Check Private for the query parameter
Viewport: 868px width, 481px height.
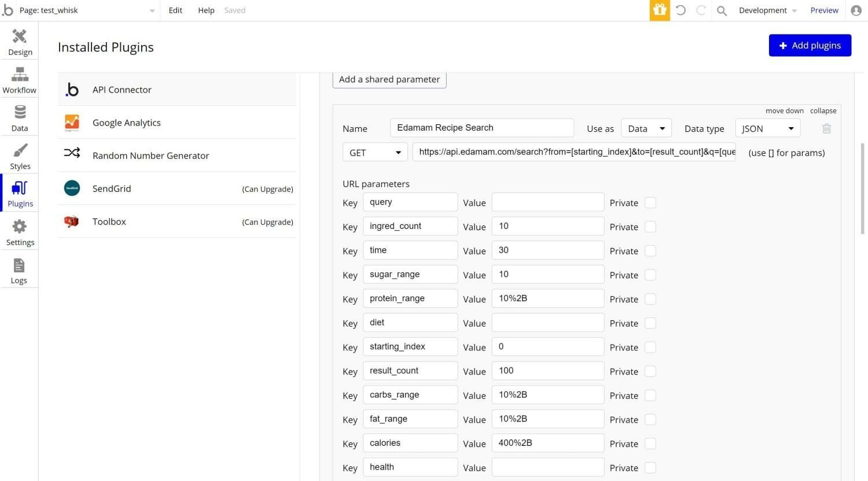point(650,203)
